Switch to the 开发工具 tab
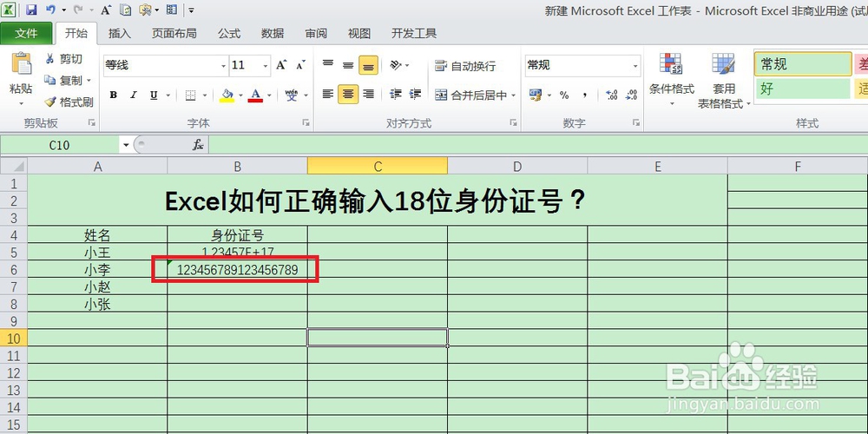Image resolution: width=868 pixels, height=434 pixels. point(414,33)
